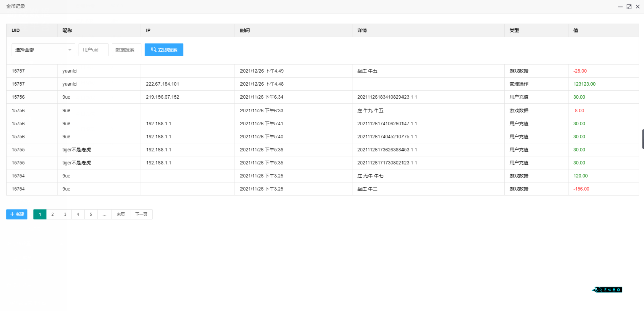The width and height of the screenshot is (644, 311).
Task: Click the dark watermark logo icon
Action: [x=607, y=290]
